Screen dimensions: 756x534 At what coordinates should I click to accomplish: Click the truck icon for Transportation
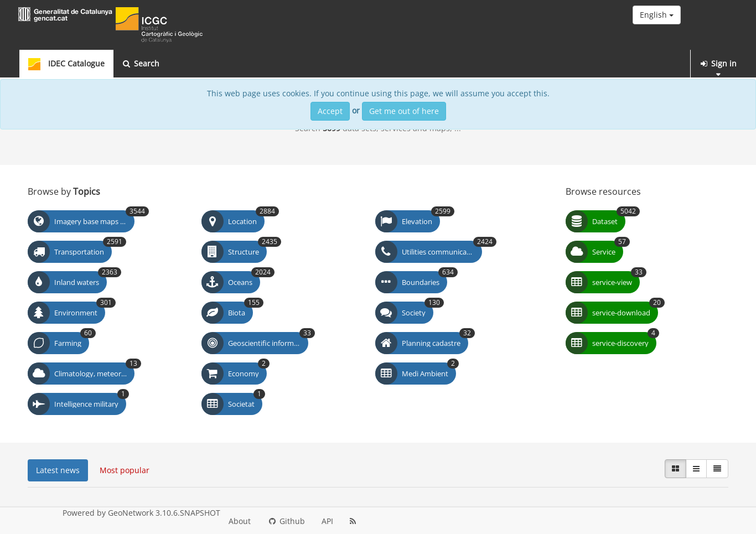click(x=39, y=252)
